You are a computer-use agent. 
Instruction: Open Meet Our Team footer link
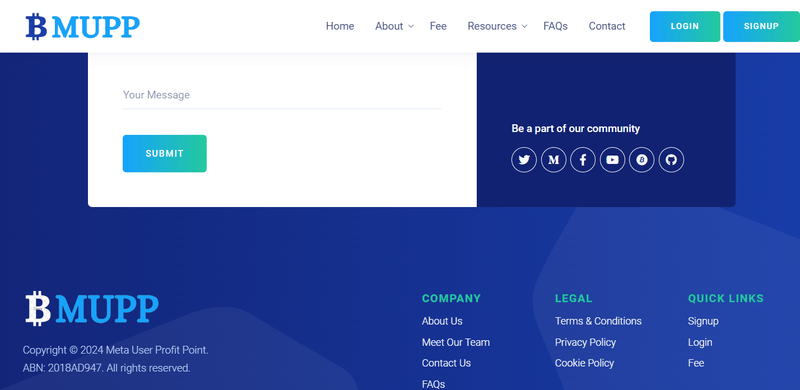tap(456, 342)
